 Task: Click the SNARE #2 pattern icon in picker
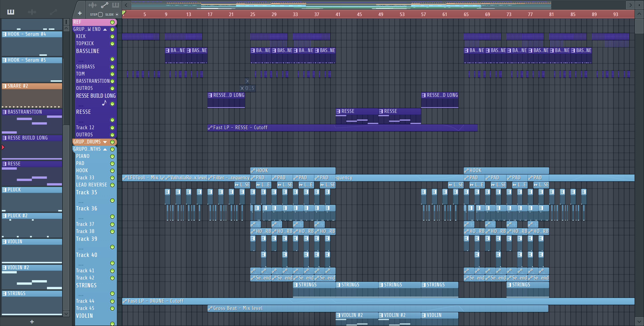tap(4, 86)
